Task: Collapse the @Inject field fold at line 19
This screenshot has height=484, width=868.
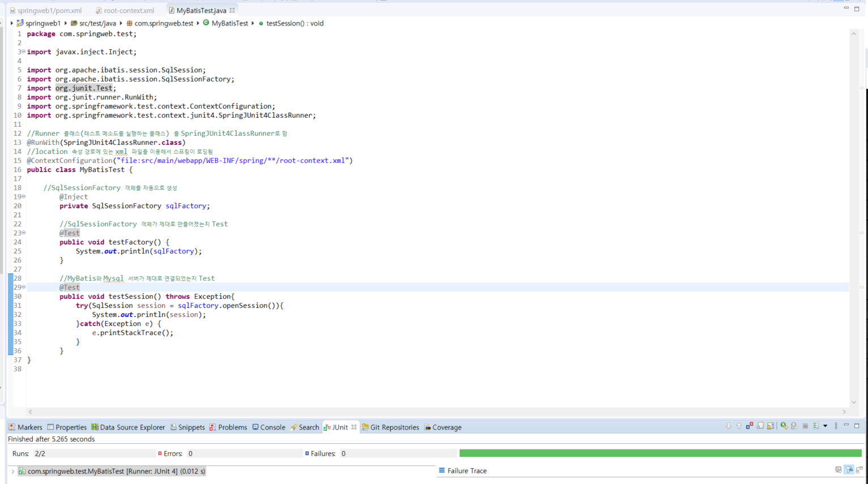Action: click(23, 196)
